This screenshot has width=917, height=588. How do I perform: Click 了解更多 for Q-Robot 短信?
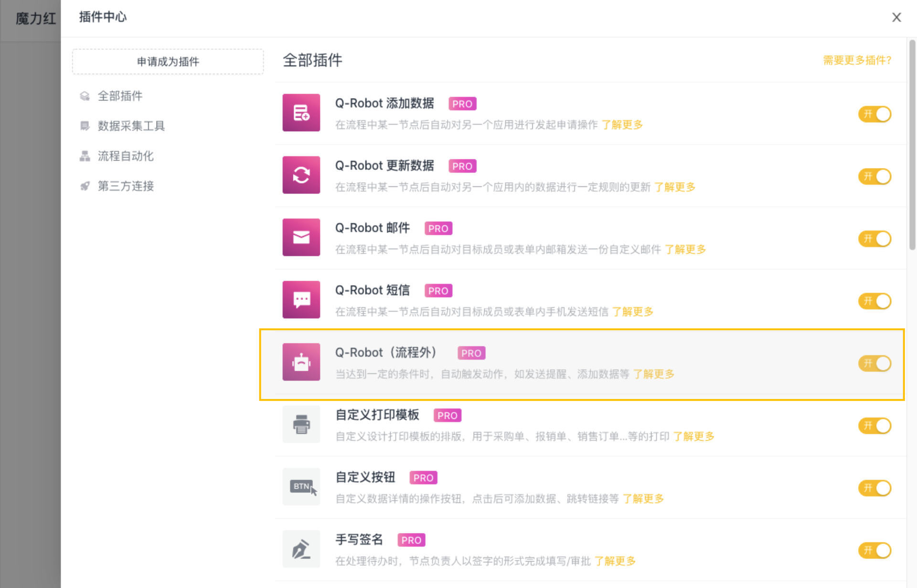coord(632,312)
